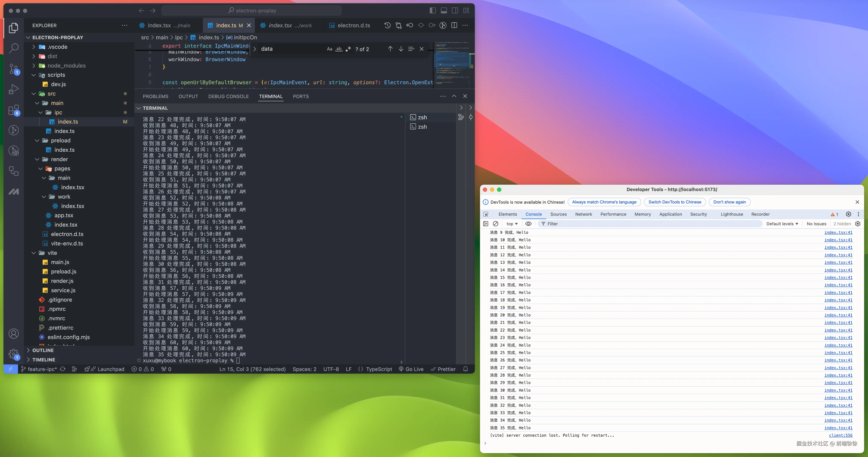
Task: Toggle live expression eye icon in console
Action: coord(528,224)
